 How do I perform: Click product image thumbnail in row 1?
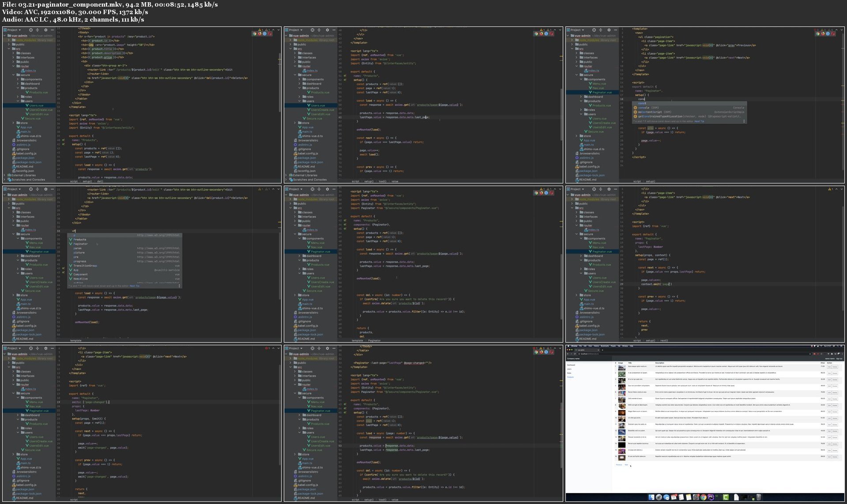tap(622, 368)
